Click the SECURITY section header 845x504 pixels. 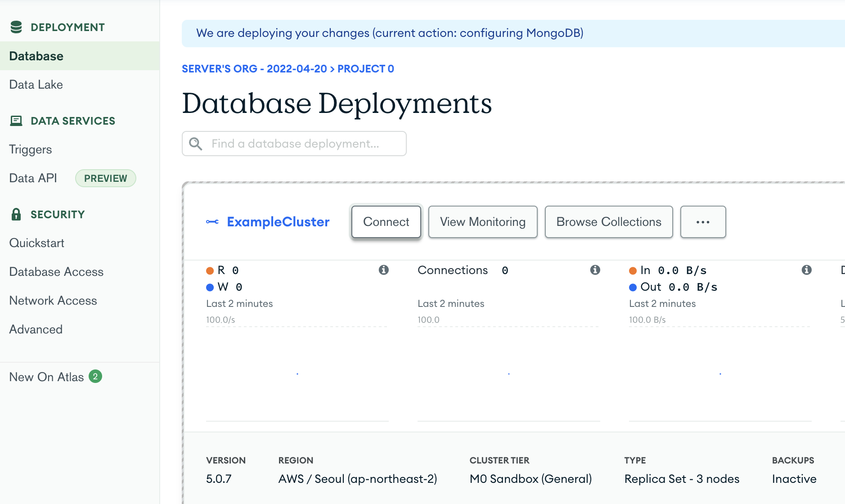pos(58,214)
